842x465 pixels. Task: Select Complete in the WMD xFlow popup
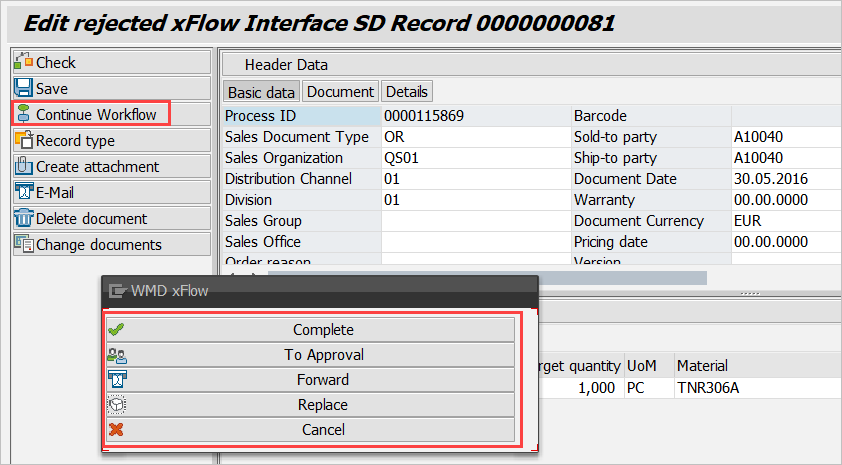tap(322, 330)
